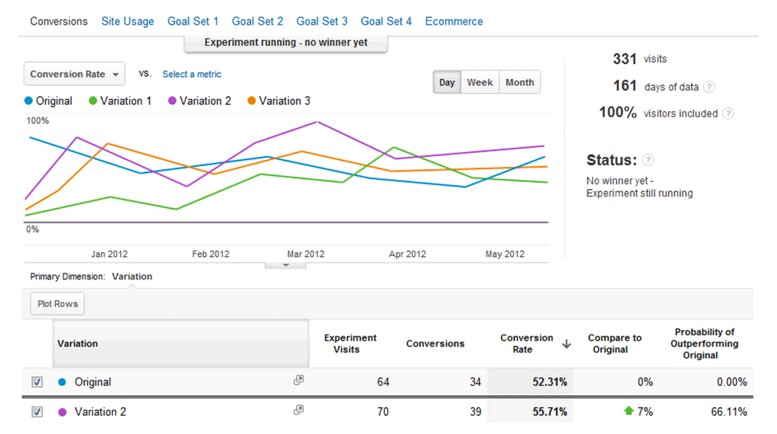Click purple Variation 2 legend dot
Viewport: 777px width, 434px height.
172,101
